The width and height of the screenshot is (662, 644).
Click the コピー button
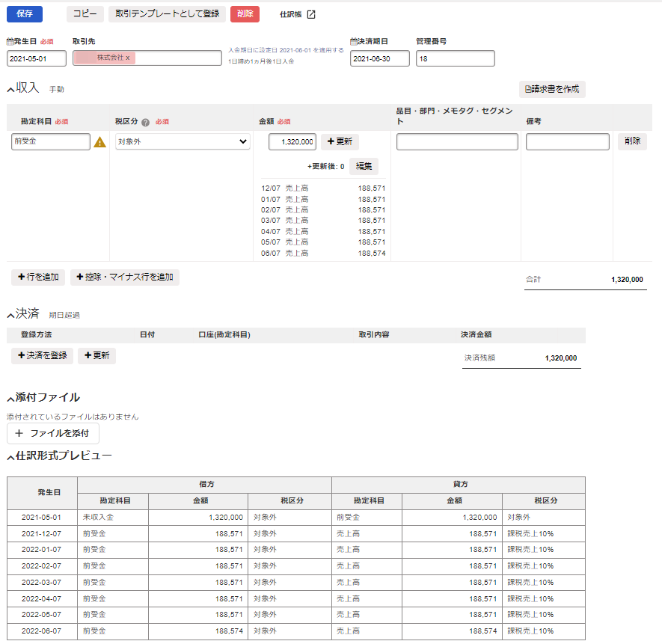pos(85,14)
